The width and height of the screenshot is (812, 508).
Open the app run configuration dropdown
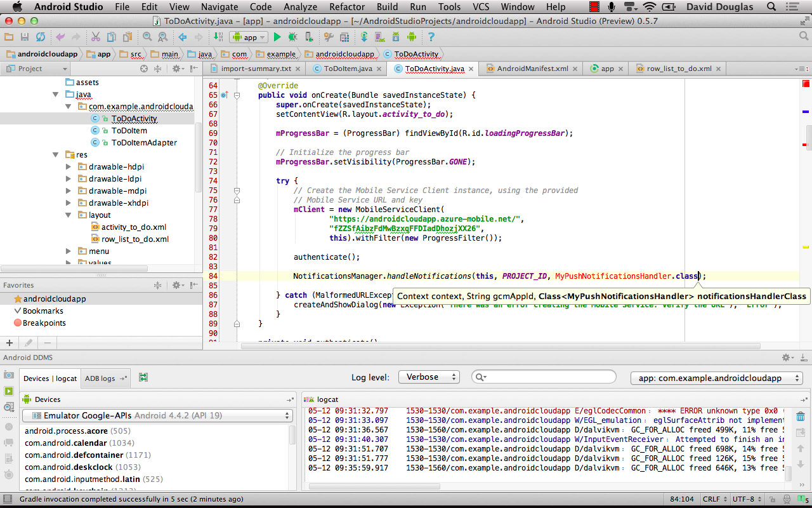pyautogui.click(x=249, y=37)
